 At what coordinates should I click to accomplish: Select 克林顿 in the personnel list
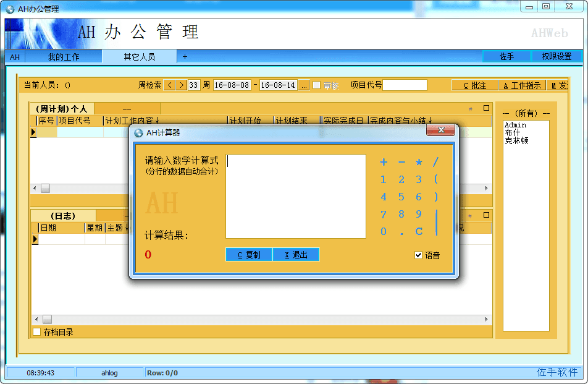tap(518, 141)
